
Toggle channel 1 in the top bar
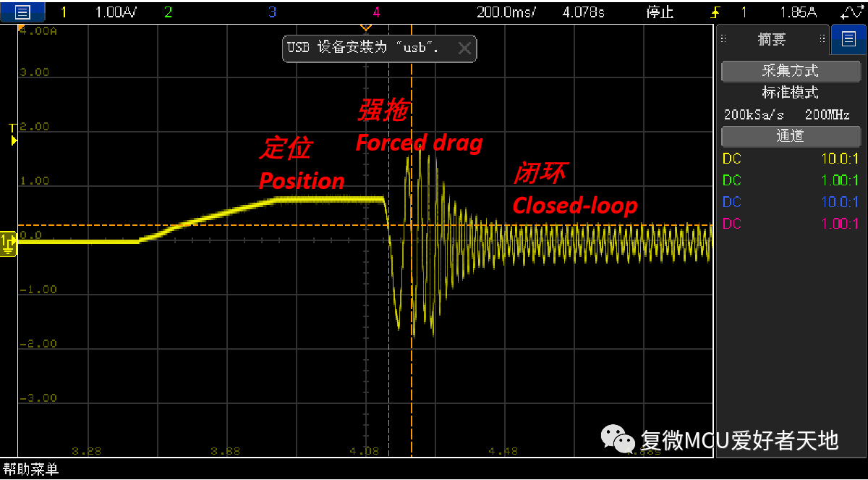pyautogui.click(x=64, y=12)
